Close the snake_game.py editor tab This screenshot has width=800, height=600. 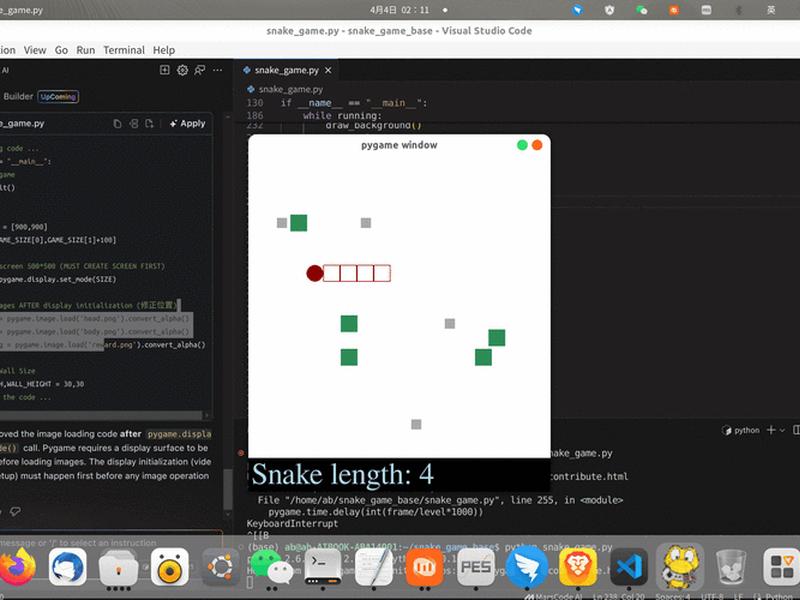pos(328,70)
